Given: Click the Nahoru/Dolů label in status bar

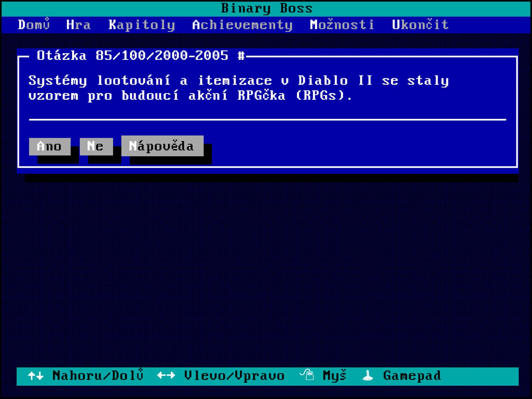Looking at the screenshot, I should [98, 376].
